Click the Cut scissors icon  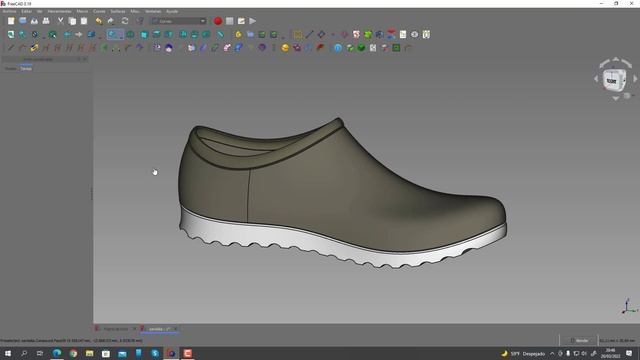click(60, 21)
